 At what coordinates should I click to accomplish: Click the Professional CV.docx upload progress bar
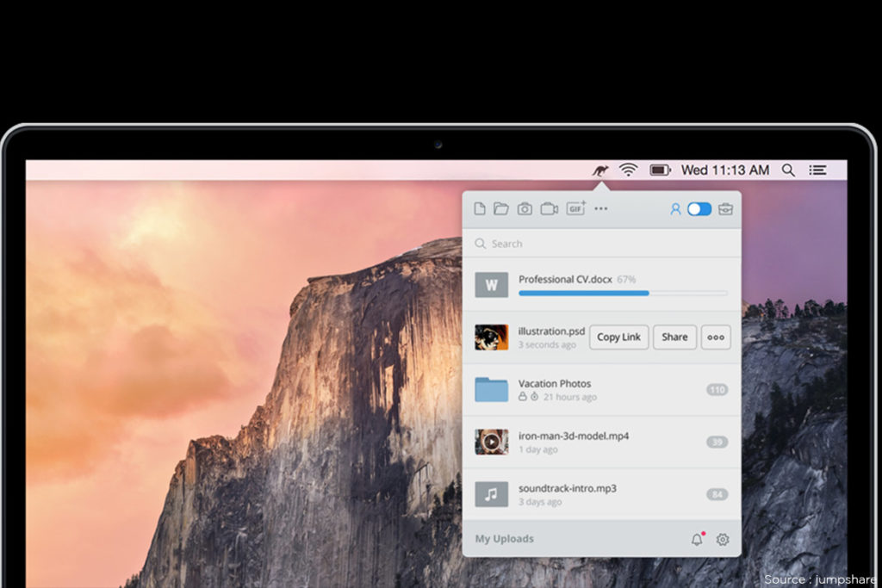[623, 293]
